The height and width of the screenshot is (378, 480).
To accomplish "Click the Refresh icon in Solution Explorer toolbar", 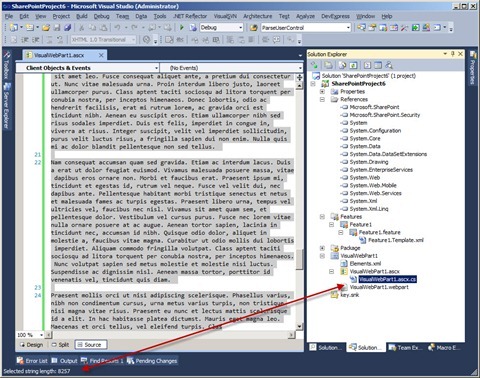I will [353, 65].
